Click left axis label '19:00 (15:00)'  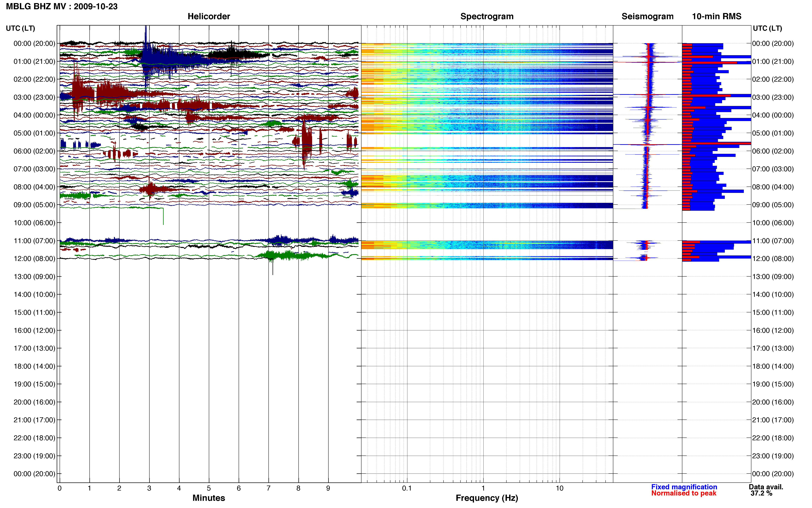click(x=34, y=384)
